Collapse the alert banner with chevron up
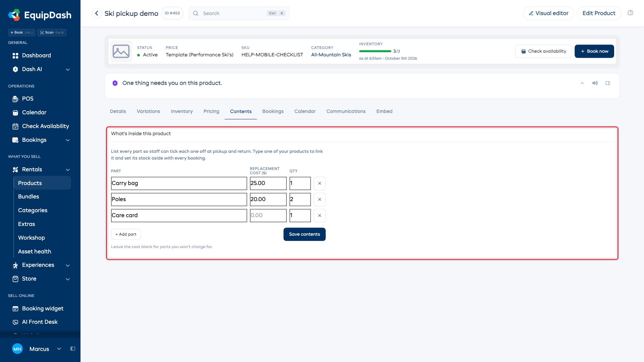Screen dimensions: 644x362 [582, 83]
